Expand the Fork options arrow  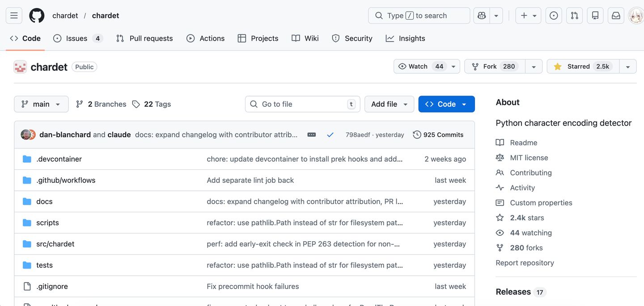(x=534, y=67)
